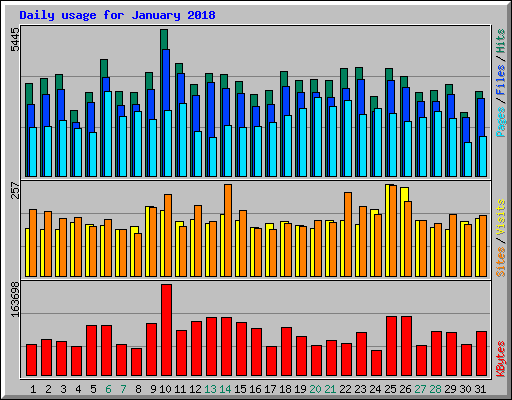Click the day 1 x-axis label
The image size is (512, 400).
click(33, 389)
